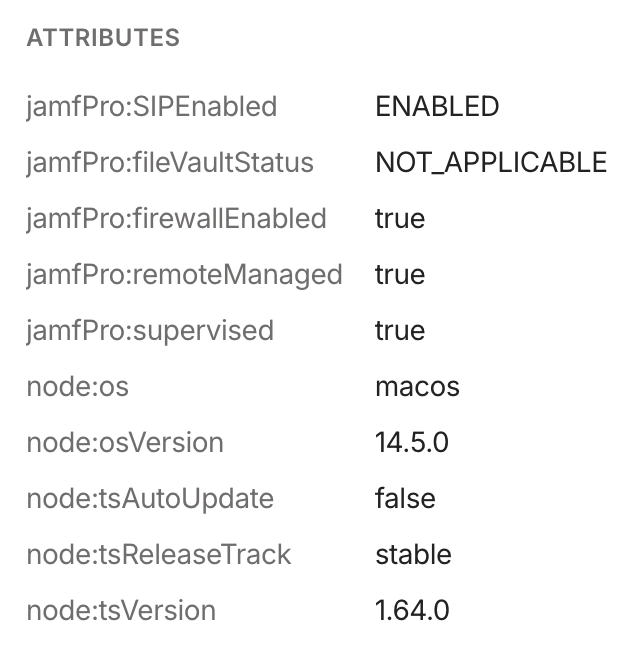Click the jamfPro:SIPEnabled attribute name
The height and width of the screenshot is (658, 636).
[151, 106]
